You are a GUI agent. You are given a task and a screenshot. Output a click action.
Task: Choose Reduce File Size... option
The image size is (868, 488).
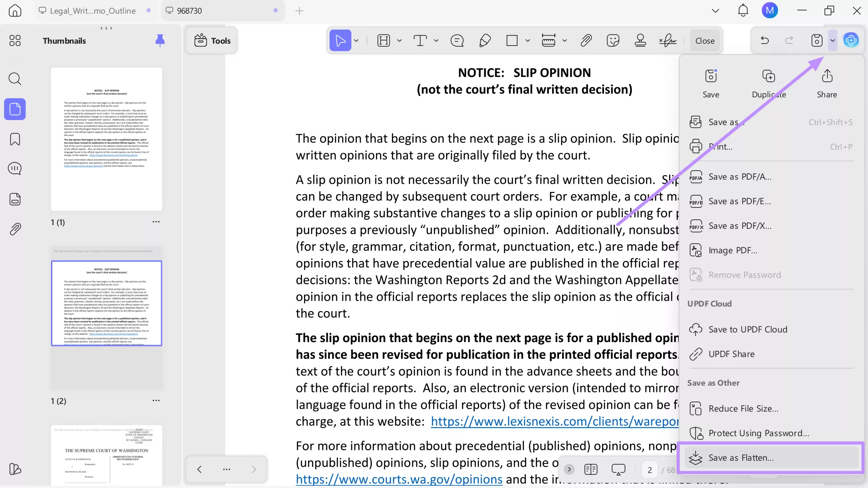pyautogui.click(x=771, y=408)
